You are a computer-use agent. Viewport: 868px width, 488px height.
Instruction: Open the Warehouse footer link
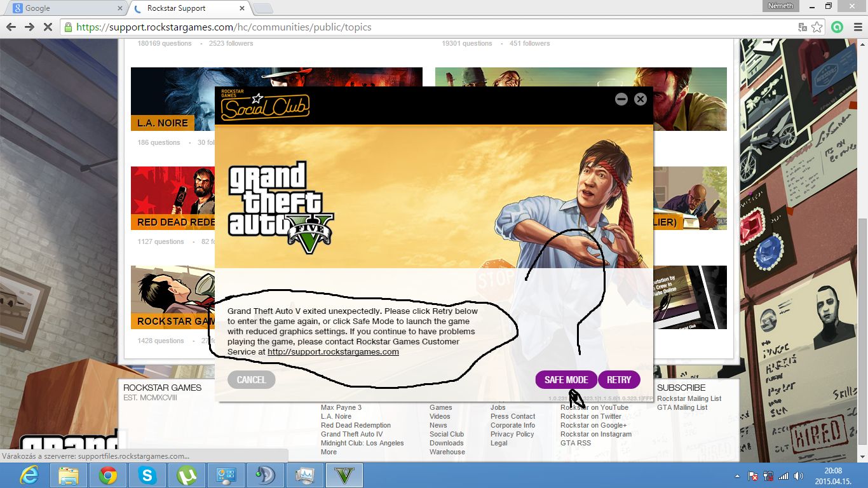pos(447,452)
